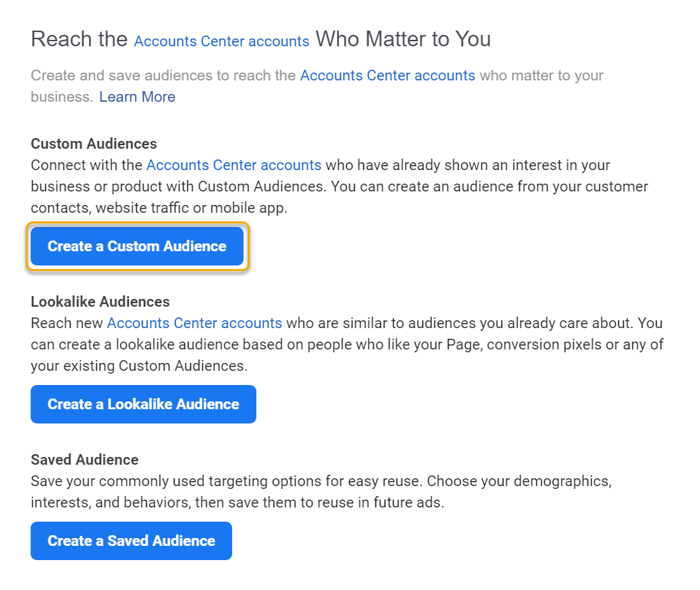Viewport: 700px width, 590px height.
Task: Click the Saved Audience section heading
Action: click(x=85, y=460)
